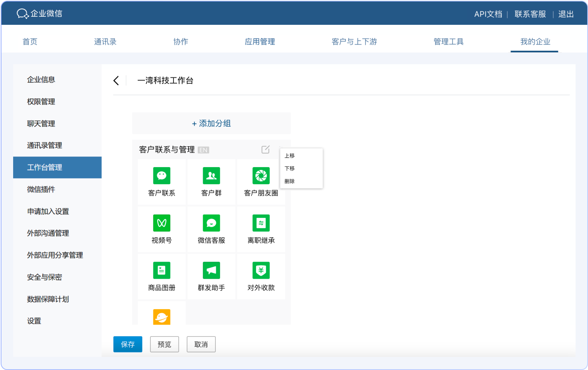Select 工作台管理 in the sidebar

point(57,167)
